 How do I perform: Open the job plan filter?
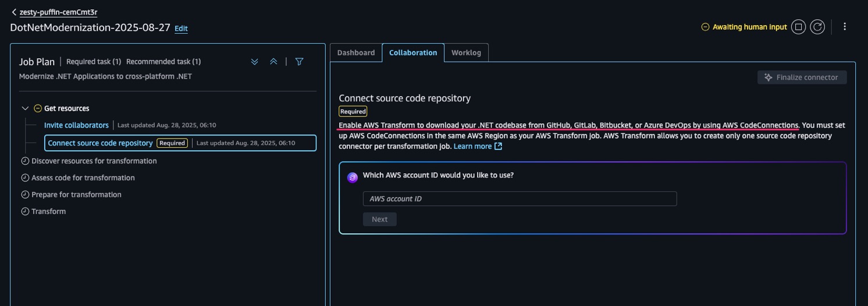[299, 62]
